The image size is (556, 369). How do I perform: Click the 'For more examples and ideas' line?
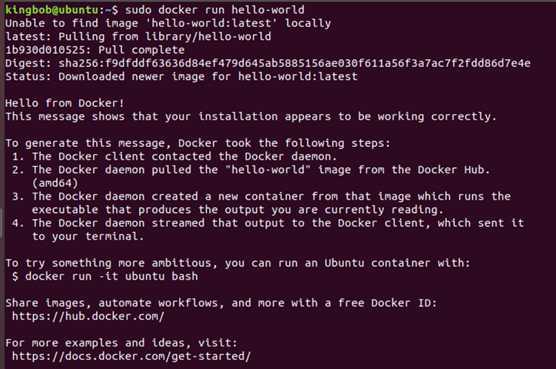coord(121,342)
